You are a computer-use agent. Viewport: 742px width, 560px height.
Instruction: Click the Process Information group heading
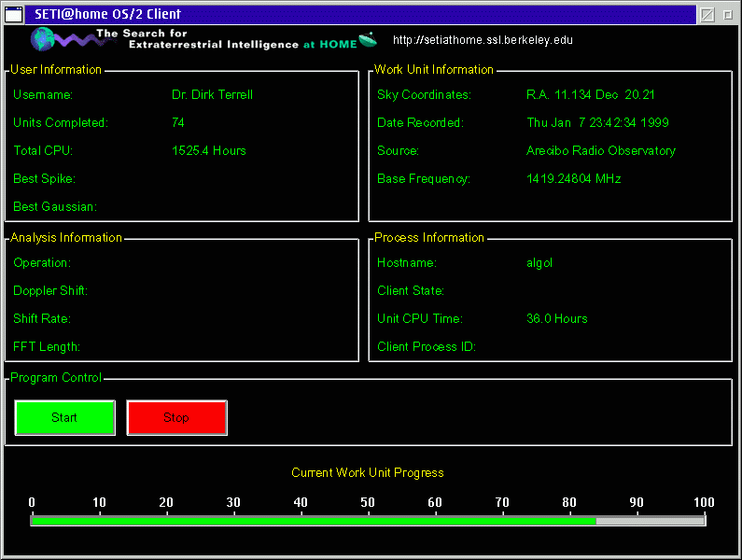[428, 238]
